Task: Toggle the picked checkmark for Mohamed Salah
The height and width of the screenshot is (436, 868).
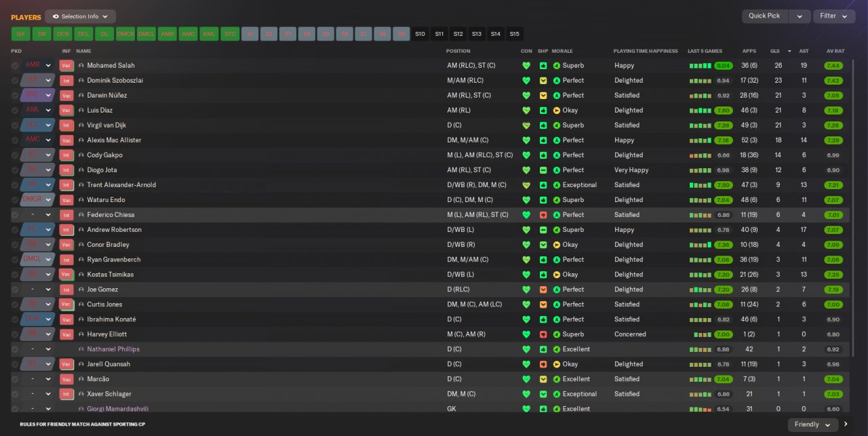Action: (x=15, y=66)
